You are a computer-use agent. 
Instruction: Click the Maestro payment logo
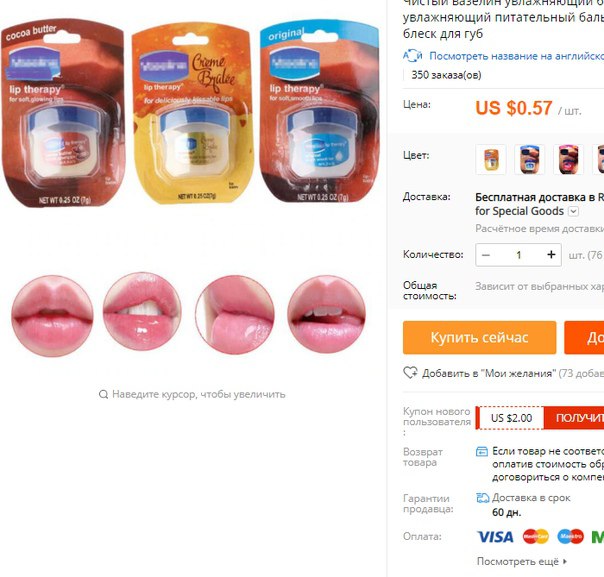pos(570,537)
